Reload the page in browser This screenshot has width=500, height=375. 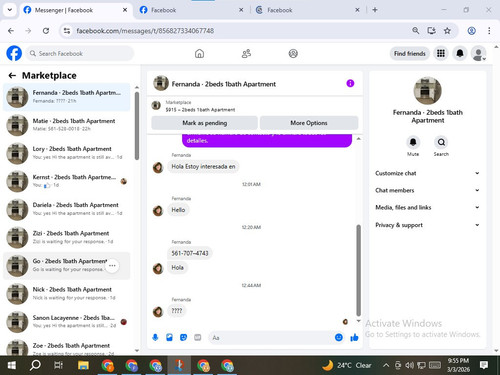coord(46,31)
